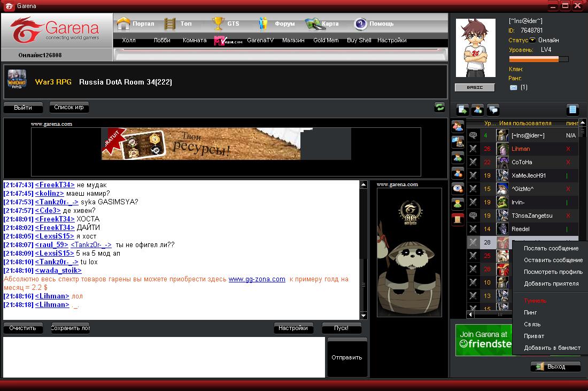Click the <FreekT34> name in не мудак line
Image resolution: width=588 pixels, height=391 pixels.
[55, 185]
